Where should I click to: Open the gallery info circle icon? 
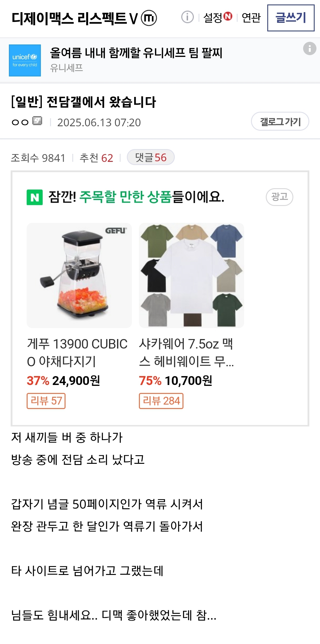[x=187, y=17]
